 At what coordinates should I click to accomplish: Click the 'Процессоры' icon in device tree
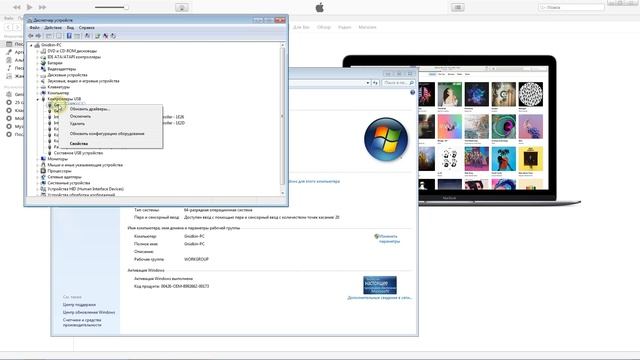43,171
